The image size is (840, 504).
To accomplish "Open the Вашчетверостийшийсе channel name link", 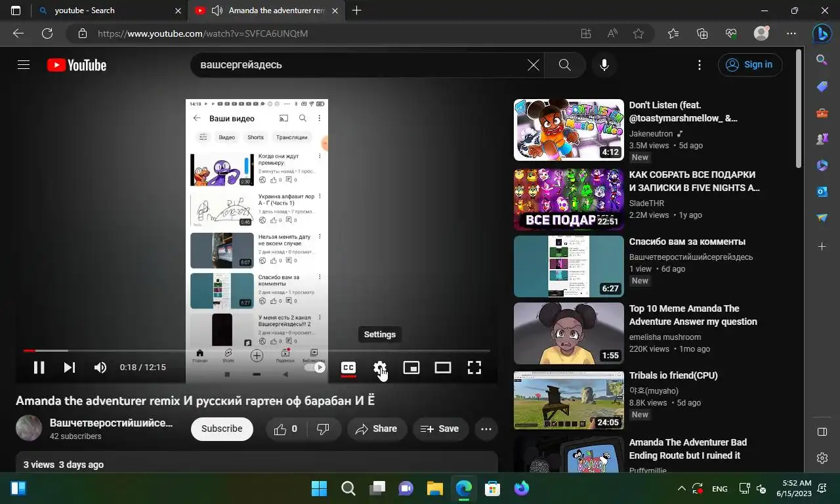I will (x=112, y=423).
